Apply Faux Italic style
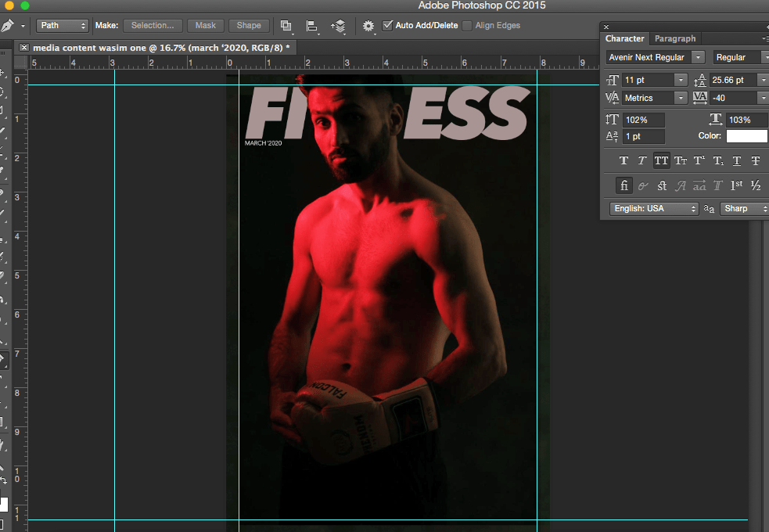 (642, 161)
